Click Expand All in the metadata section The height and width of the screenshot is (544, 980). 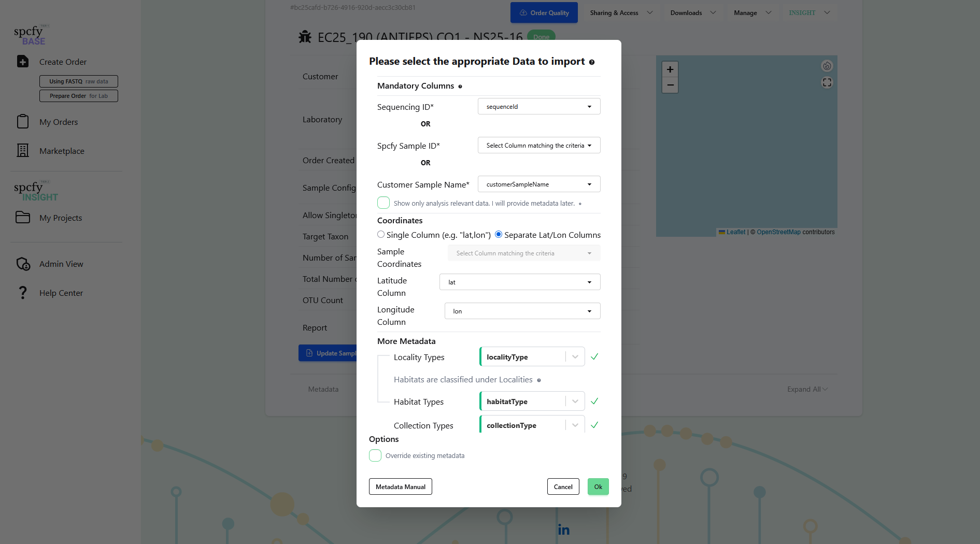(807, 389)
